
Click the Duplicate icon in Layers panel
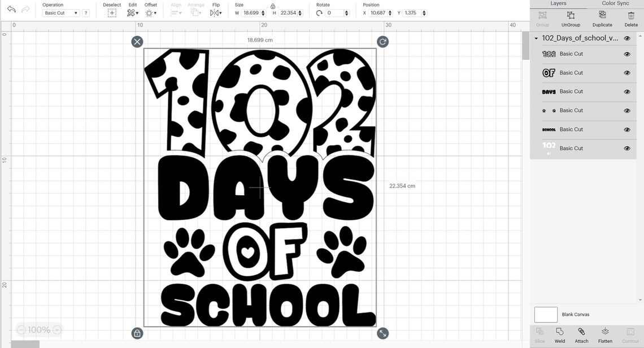click(x=602, y=19)
